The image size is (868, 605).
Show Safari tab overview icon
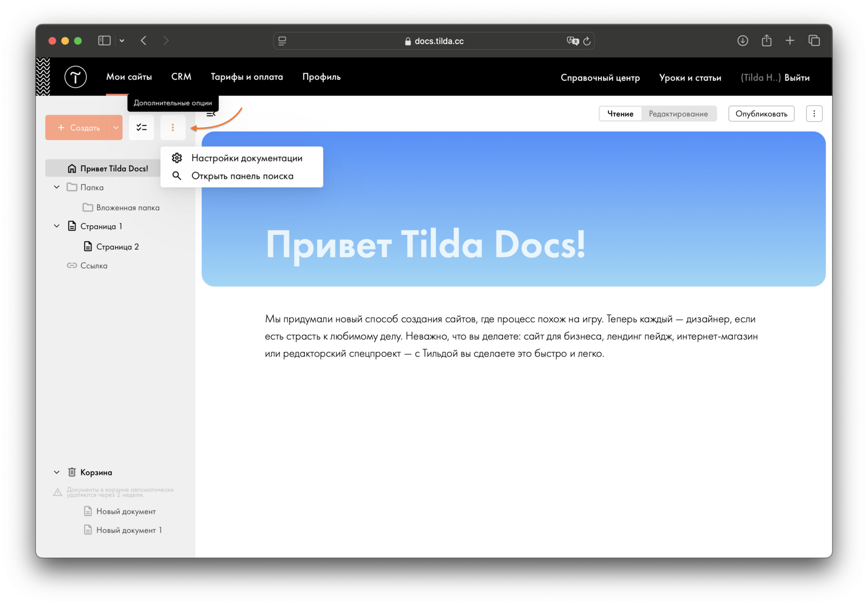click(x=814, y=40)
